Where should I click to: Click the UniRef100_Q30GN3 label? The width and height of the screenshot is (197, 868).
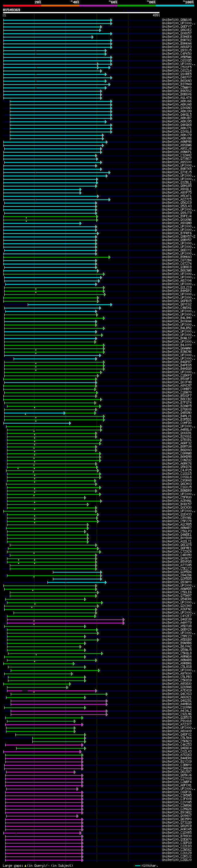(177, 108)
